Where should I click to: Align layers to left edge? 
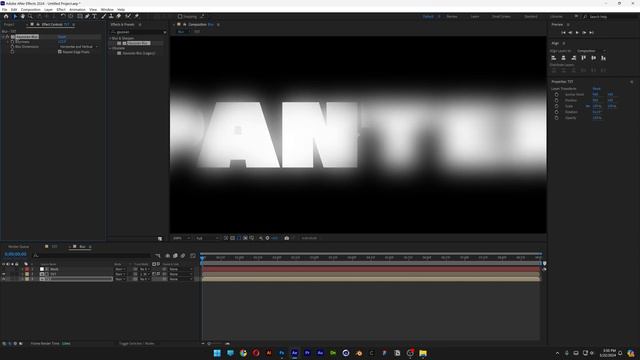point(554,58)
